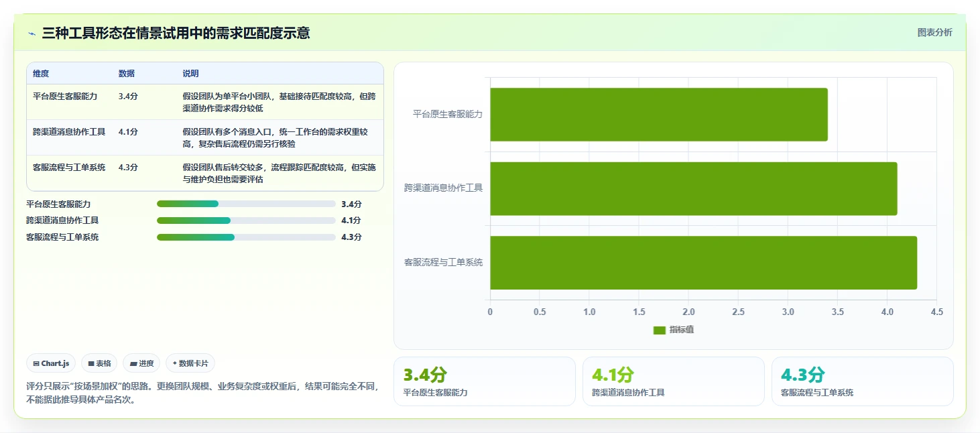Click the 跨渠道消息协作工具 chart bar
This screenshot has height=433, width=980.
point(694,188)
